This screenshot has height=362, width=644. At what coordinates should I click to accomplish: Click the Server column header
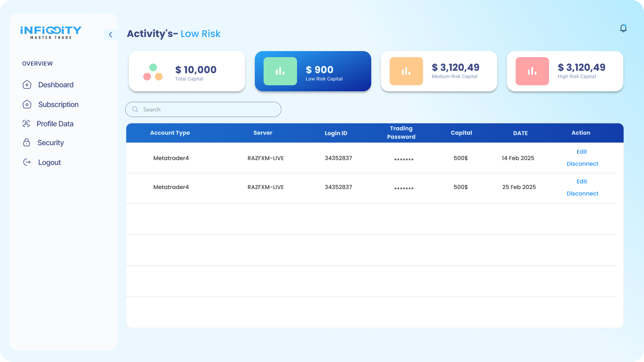tap(263, 133)
